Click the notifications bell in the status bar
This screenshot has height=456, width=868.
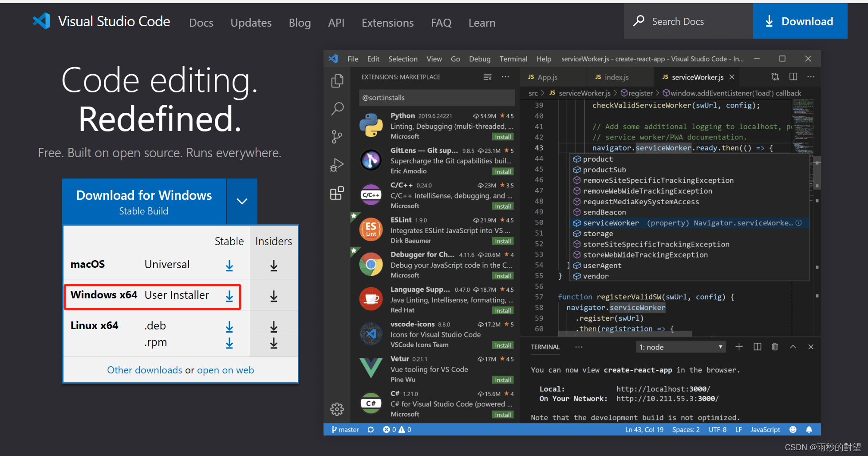(x=809, y=429)
